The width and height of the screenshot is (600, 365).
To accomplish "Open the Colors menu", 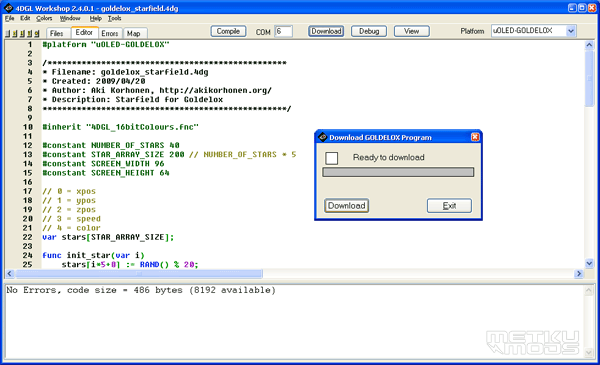I will pyautogui.click(x=44, y=18).
